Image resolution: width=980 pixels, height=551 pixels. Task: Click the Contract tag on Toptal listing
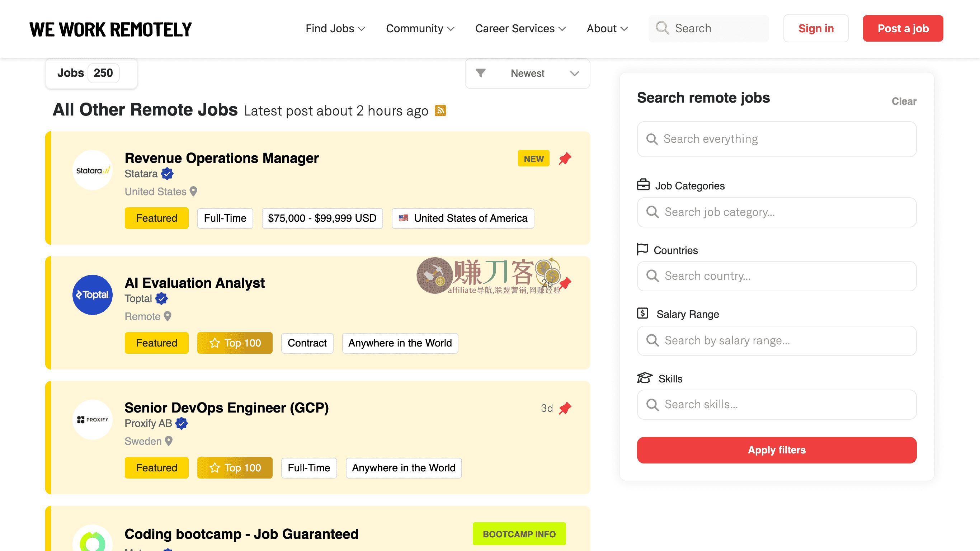(x=307, y=343)
